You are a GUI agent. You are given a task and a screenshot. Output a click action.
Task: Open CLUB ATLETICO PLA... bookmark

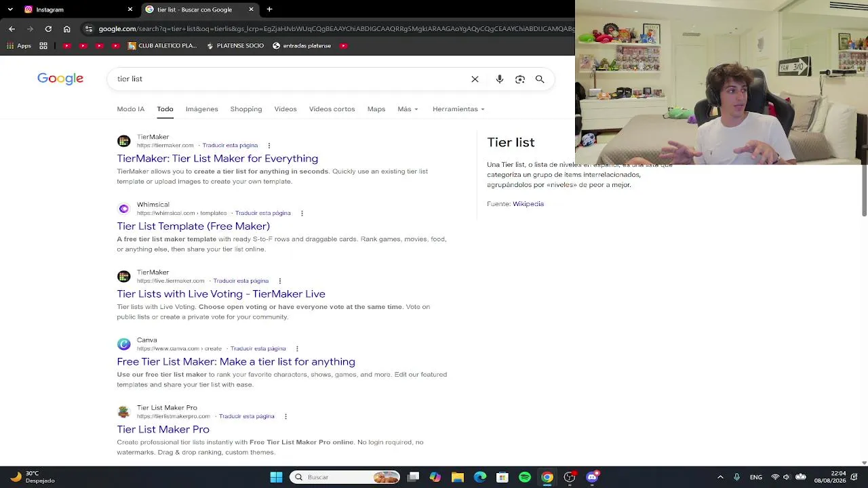162,46
